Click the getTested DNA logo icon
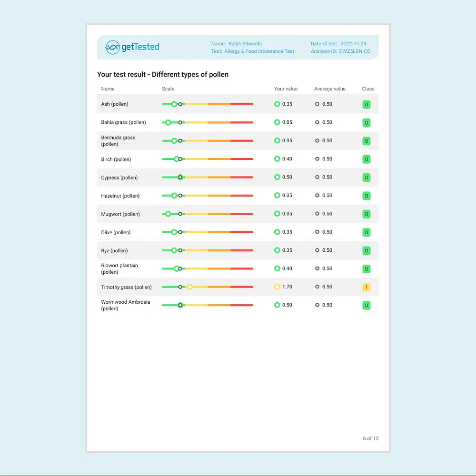476x476 pixels. 112,47
